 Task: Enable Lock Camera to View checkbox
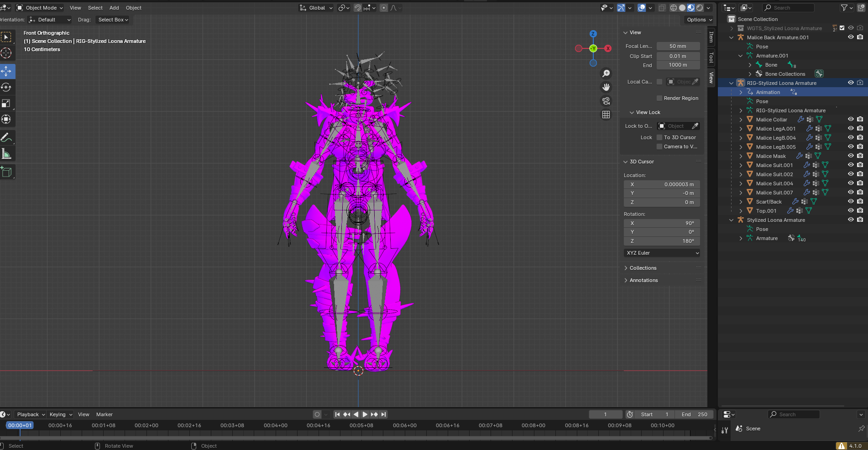659,147
